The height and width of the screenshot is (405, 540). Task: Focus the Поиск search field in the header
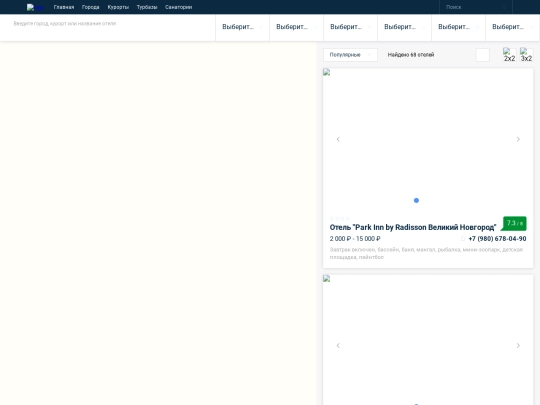tap(476, 7)
